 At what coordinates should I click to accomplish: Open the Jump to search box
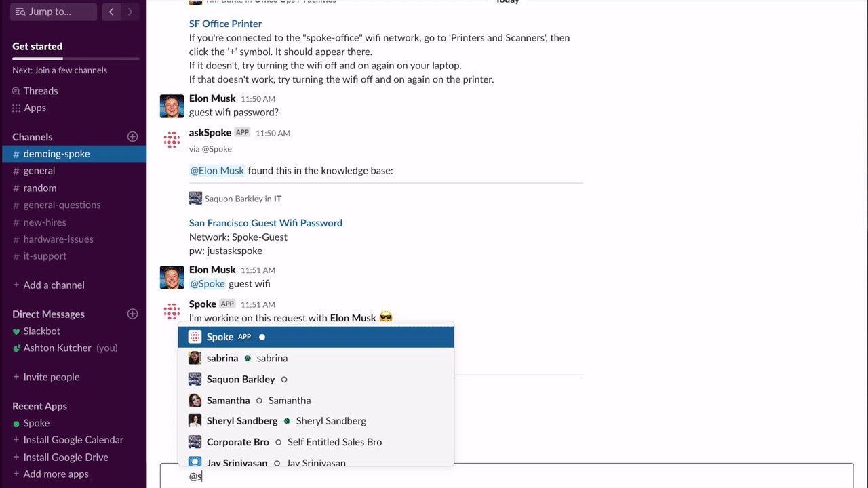(53, 12)
